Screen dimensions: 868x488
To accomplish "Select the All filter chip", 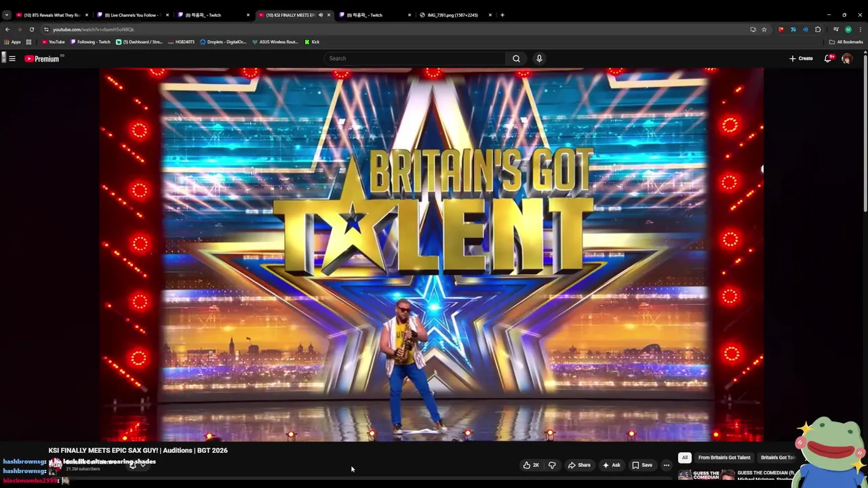I will (685, 457).
